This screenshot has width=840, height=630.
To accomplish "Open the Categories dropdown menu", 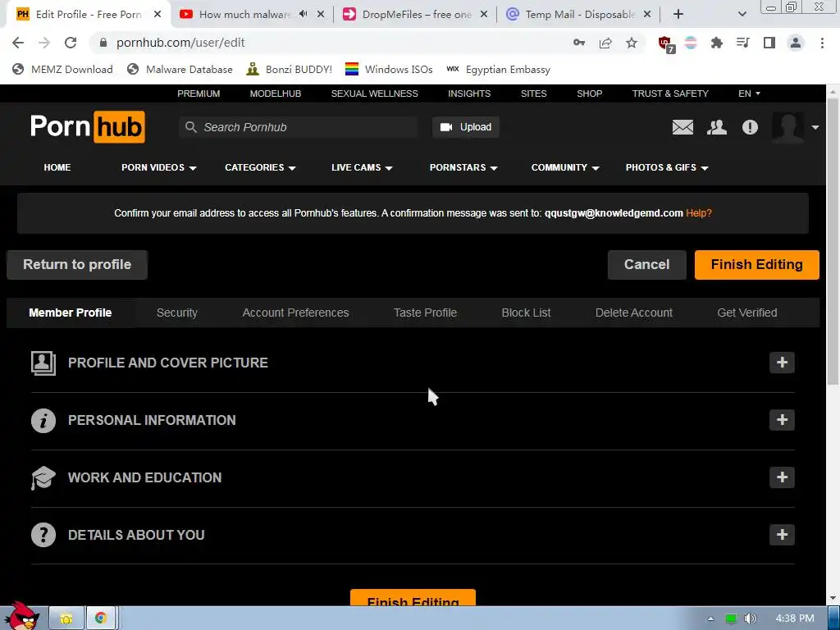I will pos(260,167).
